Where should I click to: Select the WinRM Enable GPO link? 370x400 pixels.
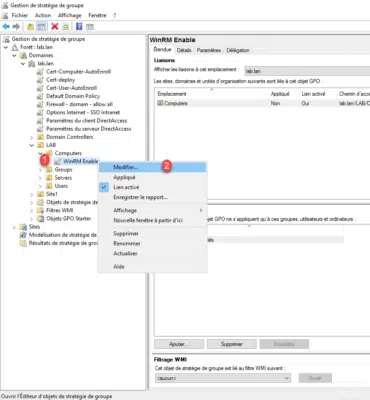click(81, 162)
